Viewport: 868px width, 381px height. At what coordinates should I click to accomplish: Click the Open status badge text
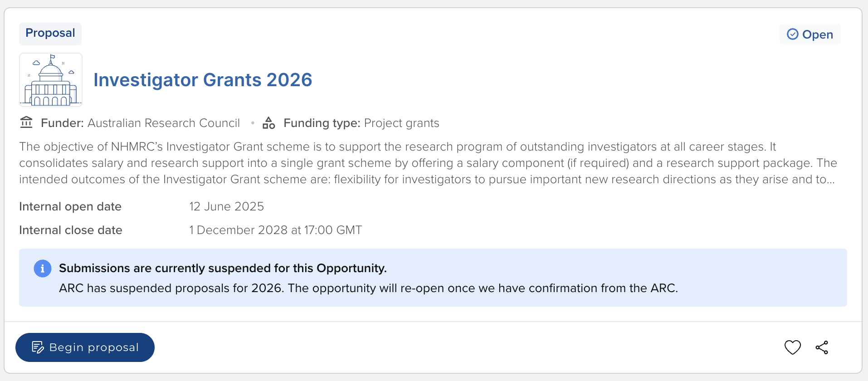coord(817,34)
